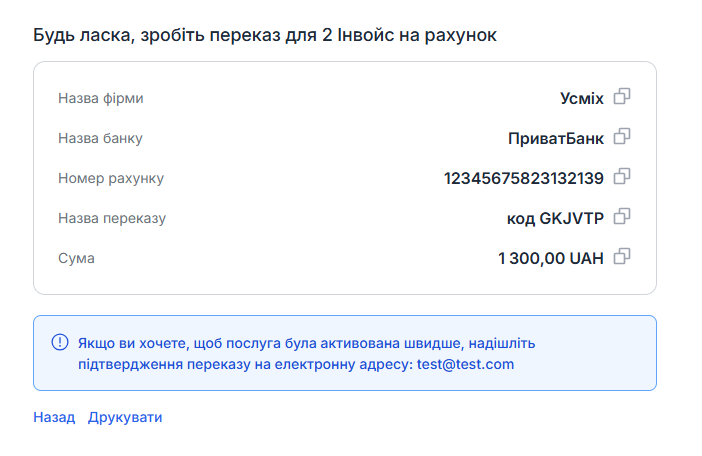Click the 1 300,00 UAH amount text
The image size is (702, 456).
(x=551, y=258)
